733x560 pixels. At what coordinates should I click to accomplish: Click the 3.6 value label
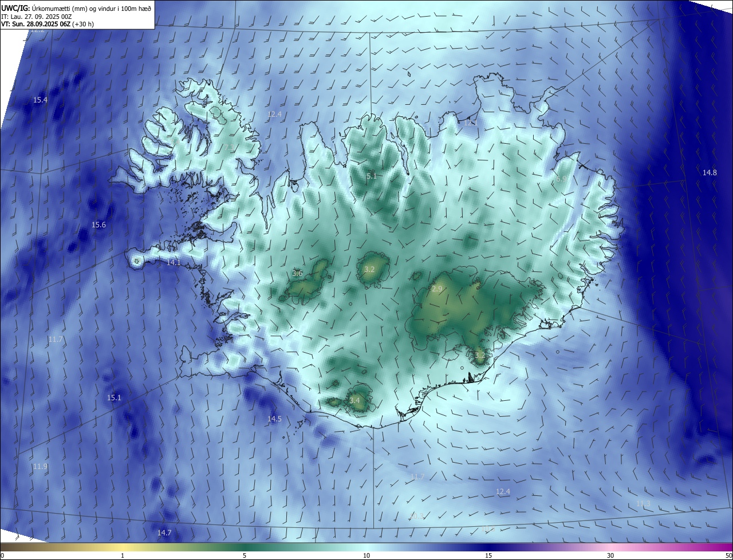[x=297, y=273]
